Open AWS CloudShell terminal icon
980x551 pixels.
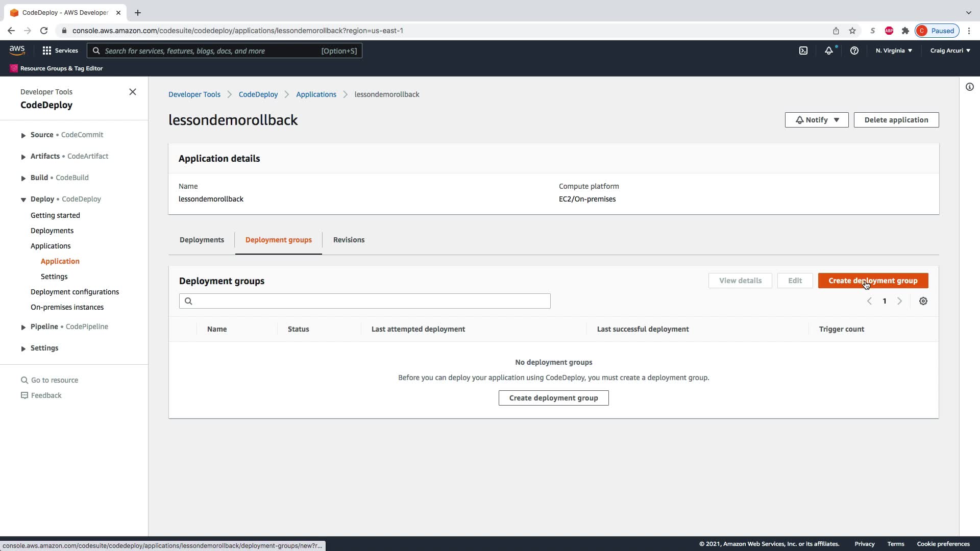click(803, 51)
